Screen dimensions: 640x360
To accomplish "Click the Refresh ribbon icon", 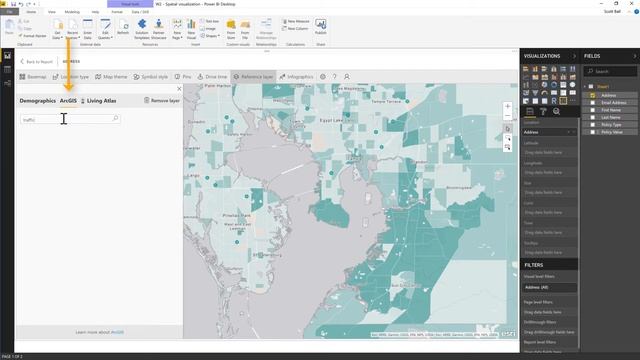I will tap(123, 27).
